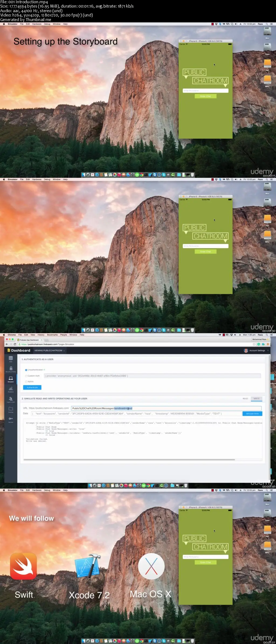The width and height of the screenshot is (276, 644).
Task: Click nickname field in Setting up the Storyboard frame
Action: [x=205, y=91]
